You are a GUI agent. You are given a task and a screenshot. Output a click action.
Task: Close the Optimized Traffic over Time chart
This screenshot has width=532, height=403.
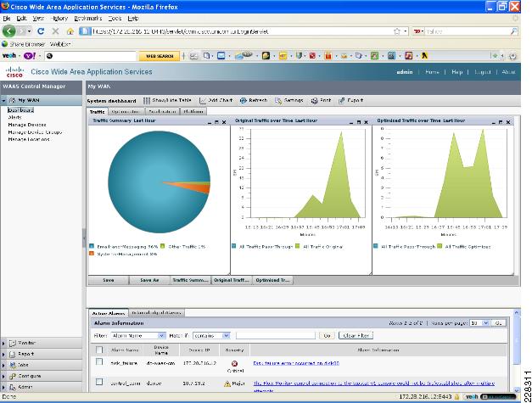click(x=508, y=122)
